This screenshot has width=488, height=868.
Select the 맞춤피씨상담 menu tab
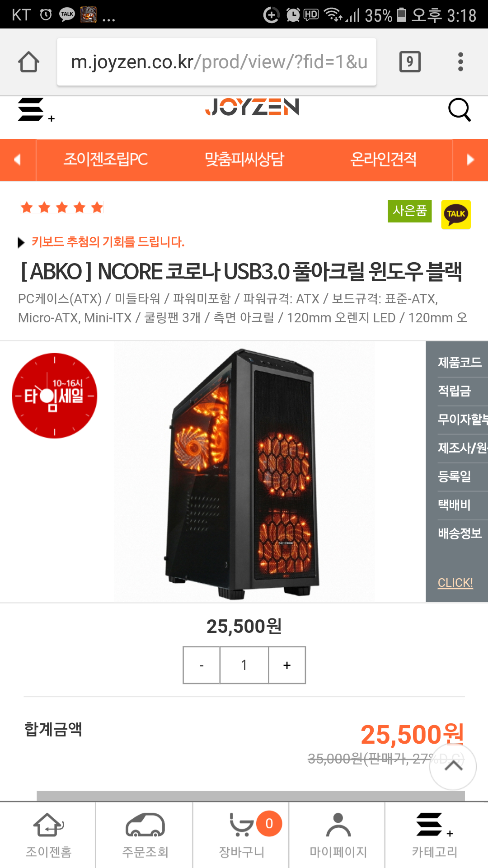(x=244, y=159)
